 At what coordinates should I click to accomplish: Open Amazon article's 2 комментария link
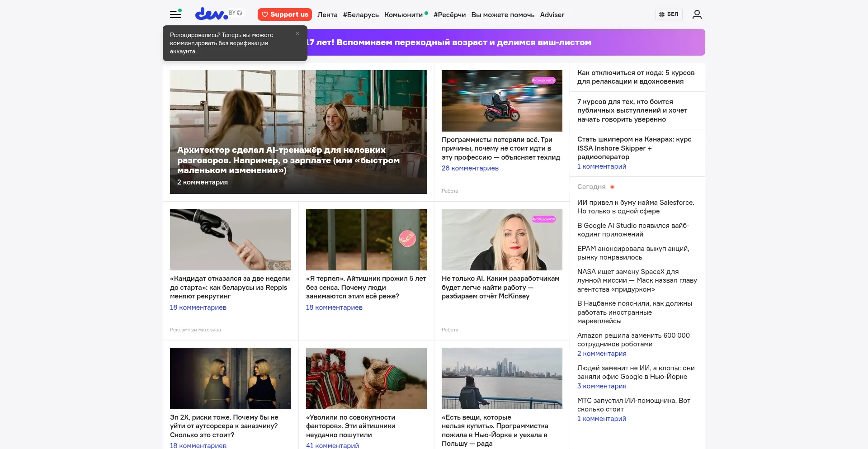pyautogui.click(x=601, y=354)
